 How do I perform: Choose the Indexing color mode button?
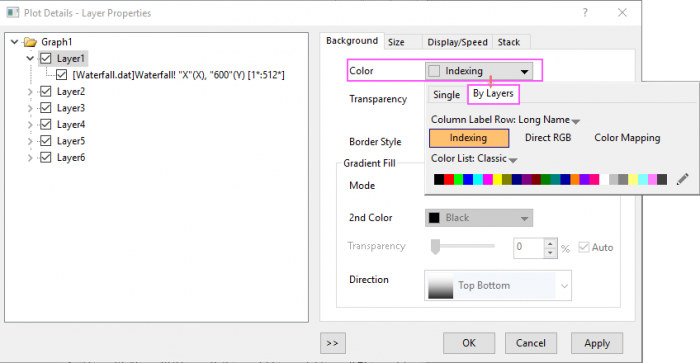(x=469, y=138)
